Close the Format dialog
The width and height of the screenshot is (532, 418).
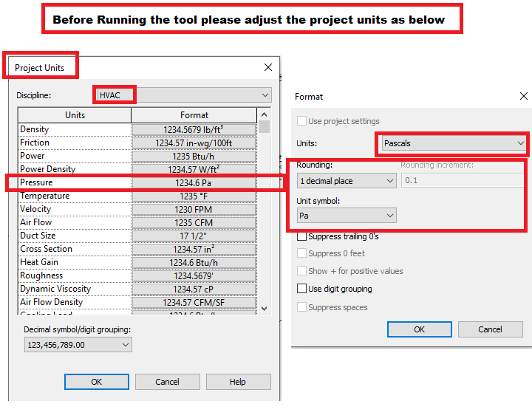pyautogui.click(x=523, y=96)
